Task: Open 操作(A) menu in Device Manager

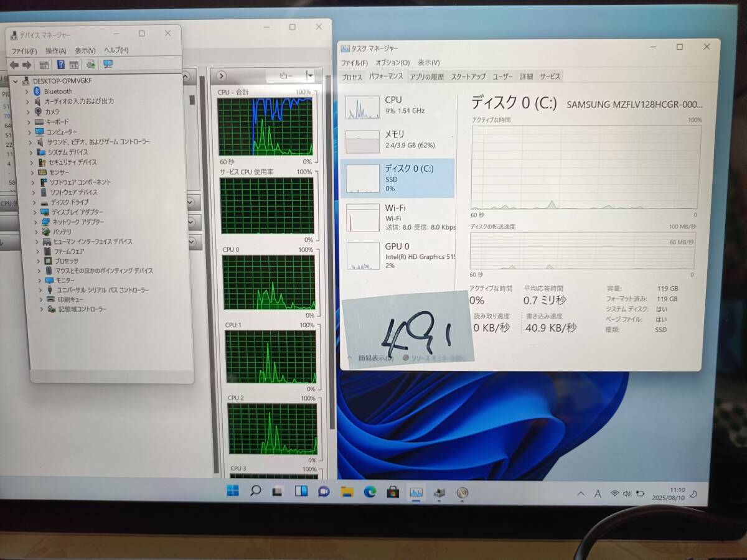Action: [56, 50]
